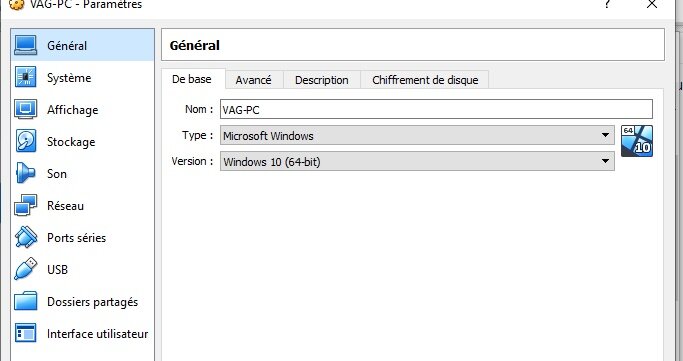Select the Ports séries connector icon

click(26, 237)
